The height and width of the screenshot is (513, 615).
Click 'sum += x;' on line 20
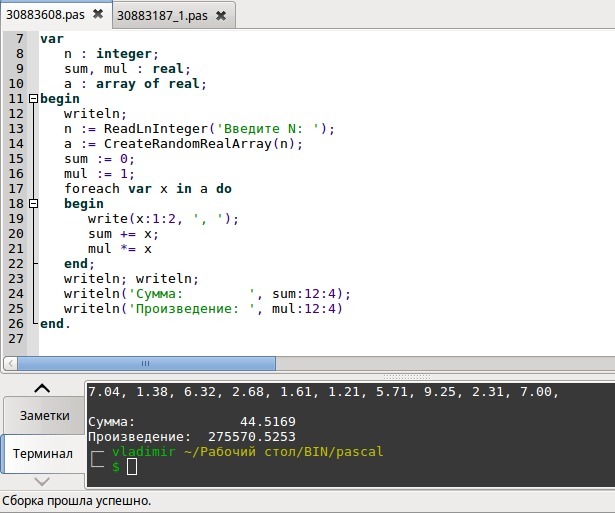[124, 234]
